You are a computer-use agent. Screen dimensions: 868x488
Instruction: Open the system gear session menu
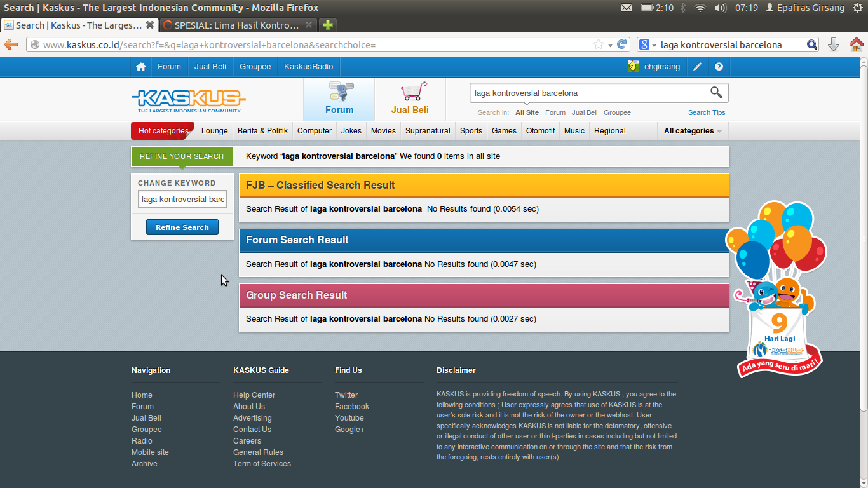tap(858, 8)
